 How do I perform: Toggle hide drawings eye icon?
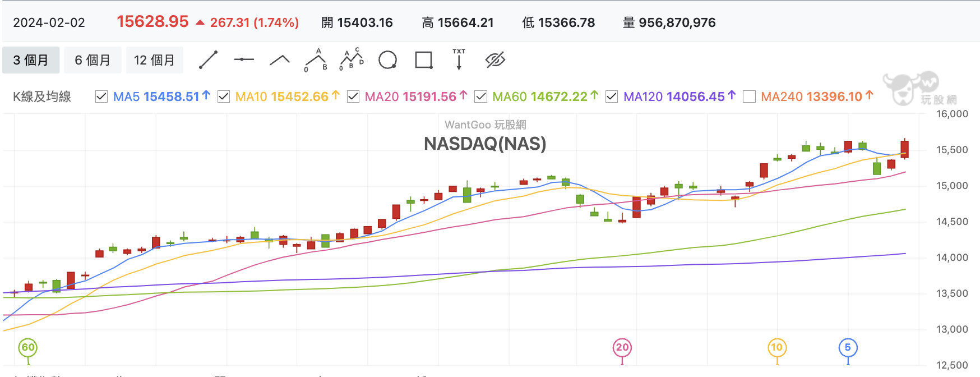click(495, 59)
